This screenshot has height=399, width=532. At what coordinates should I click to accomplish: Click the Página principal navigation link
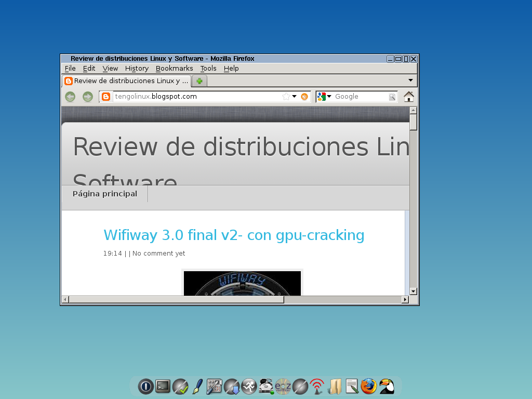point(105,194)
